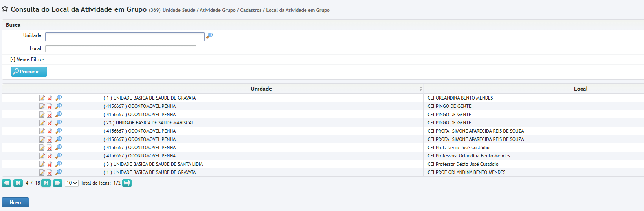644x211 pixels.
Task: Click the favorite star icon beside page title
Action: point(5,9)
